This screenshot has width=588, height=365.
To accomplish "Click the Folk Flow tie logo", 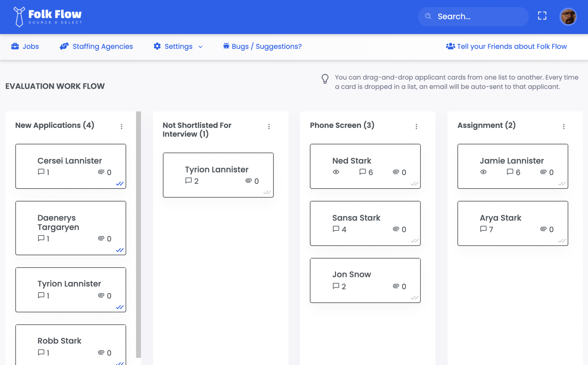I will (19, 16).
